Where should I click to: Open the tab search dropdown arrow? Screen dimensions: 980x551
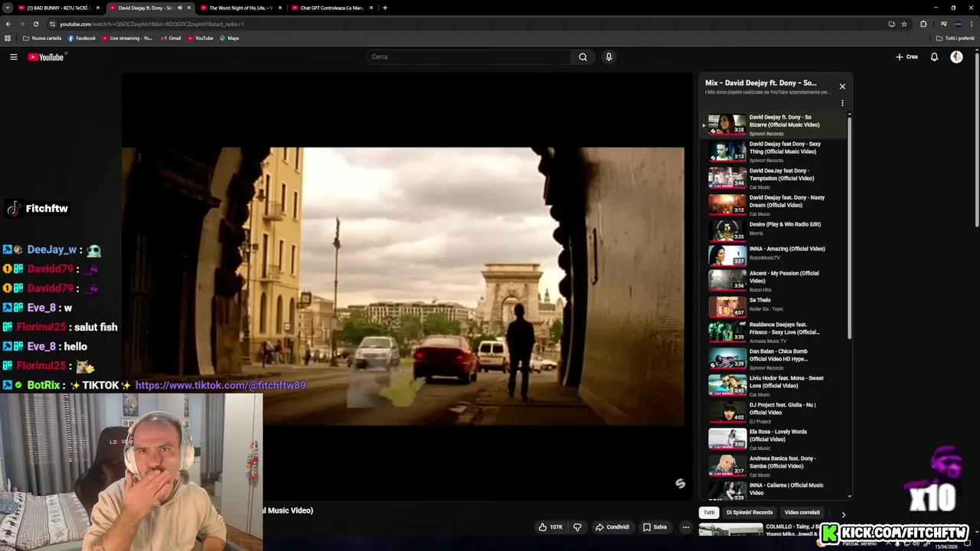click(7, 8)
